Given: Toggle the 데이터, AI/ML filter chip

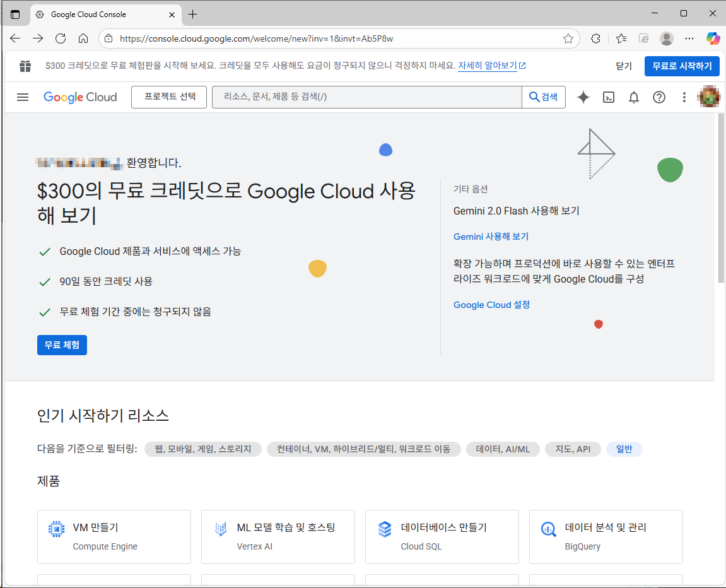Looking at the screenshot, I should [x=503, y=449].
